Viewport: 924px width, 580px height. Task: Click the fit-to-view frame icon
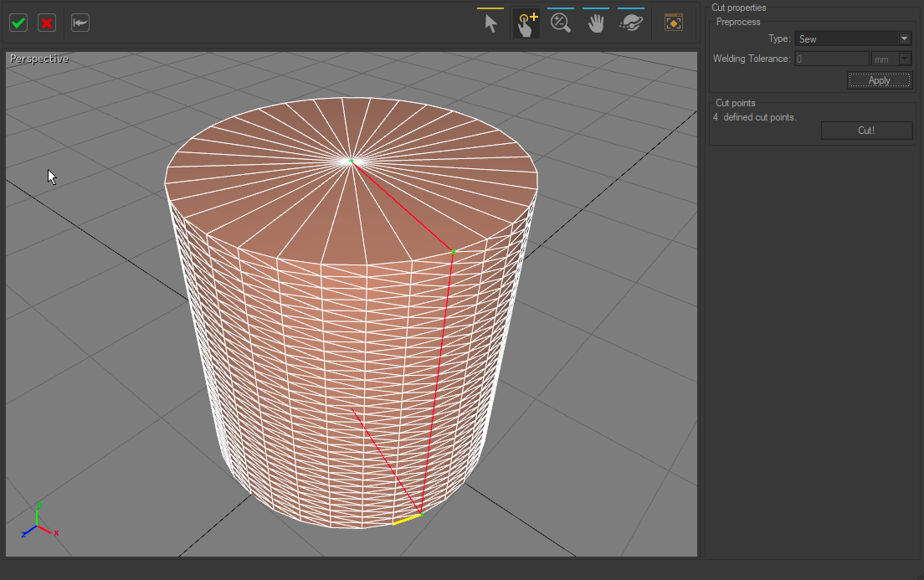tap(673, 23)
